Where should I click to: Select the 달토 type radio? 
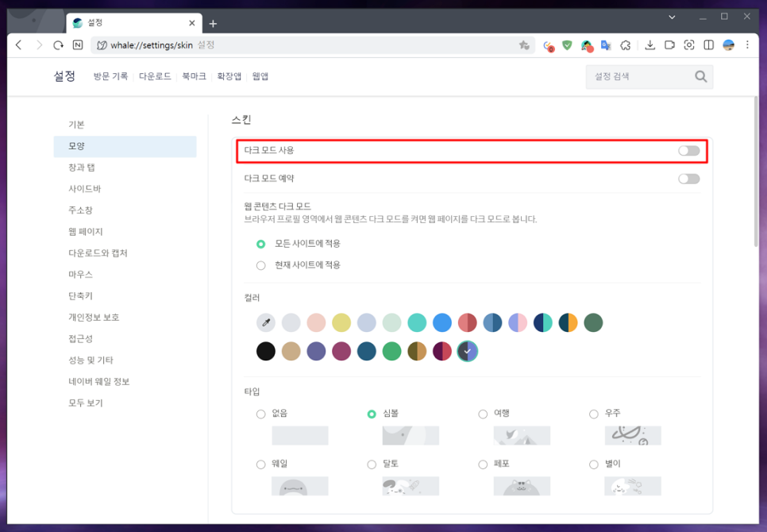(372, 465)
